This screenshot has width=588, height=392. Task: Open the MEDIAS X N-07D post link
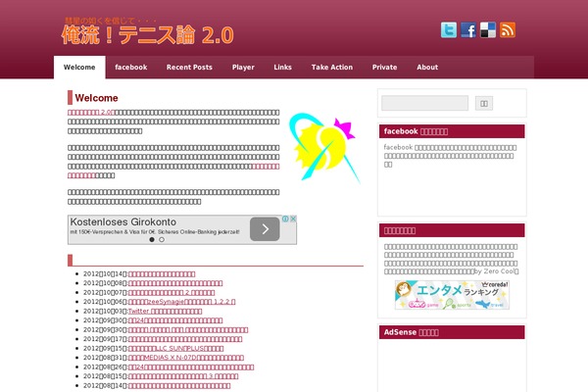pos(186,358)
